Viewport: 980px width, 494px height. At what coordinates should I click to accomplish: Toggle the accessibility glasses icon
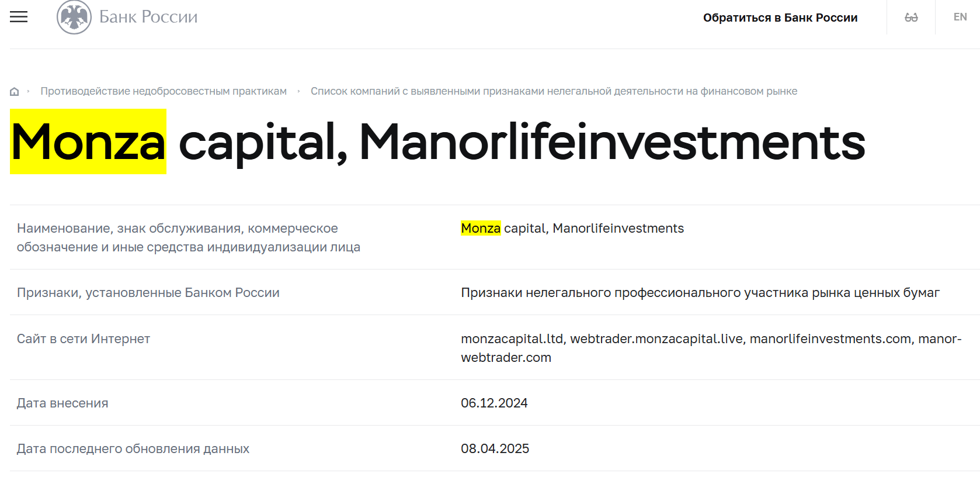(x=911, y=18)
